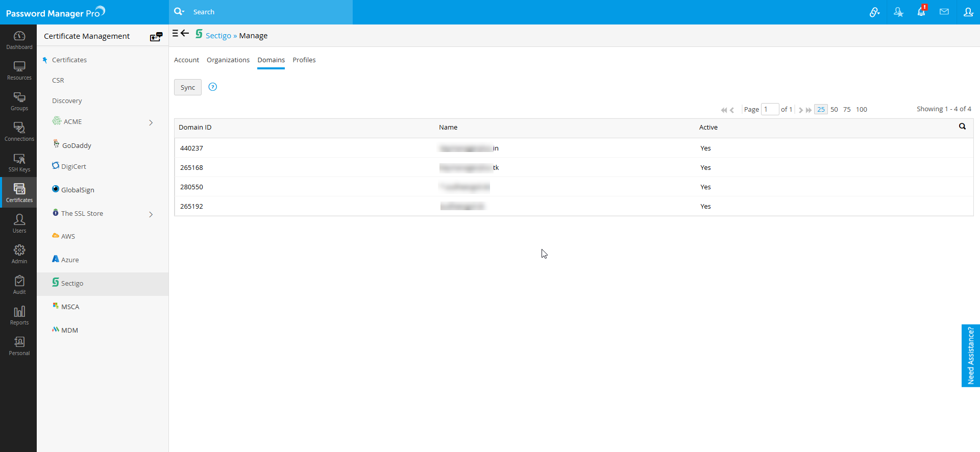Go to Resources in the sidebar
This screenshot has width=980, height=452.
[19, 70]
